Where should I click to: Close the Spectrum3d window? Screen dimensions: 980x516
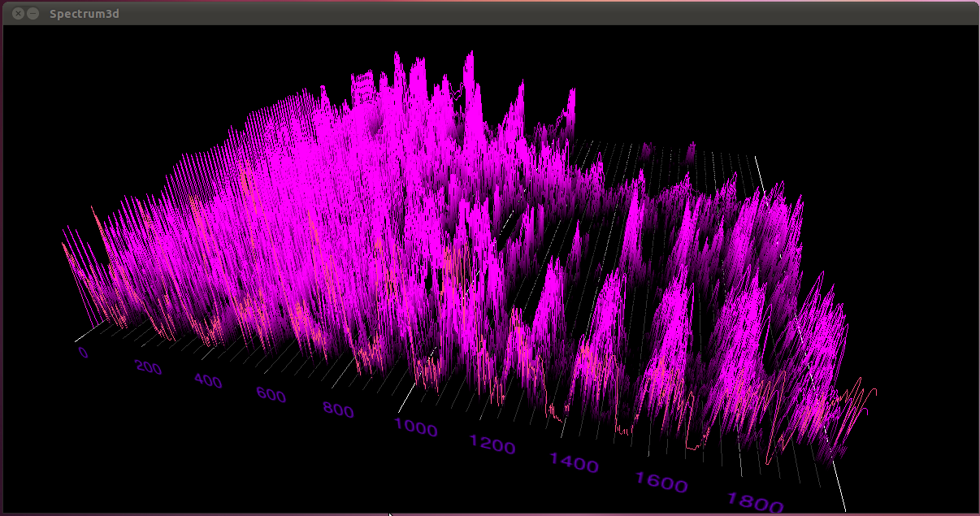click(19, 14)
